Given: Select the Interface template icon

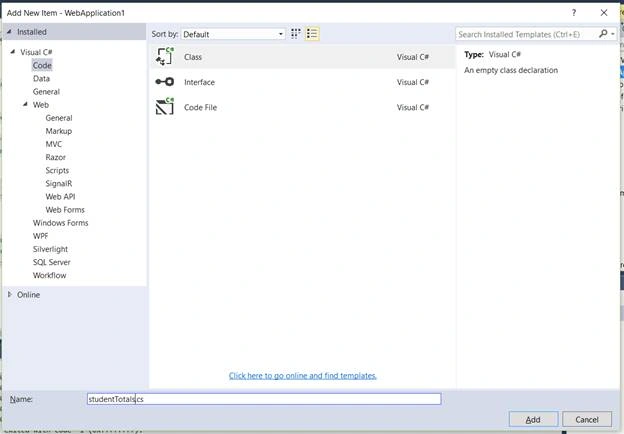Looking at the screenshot, I should point(165,82).
